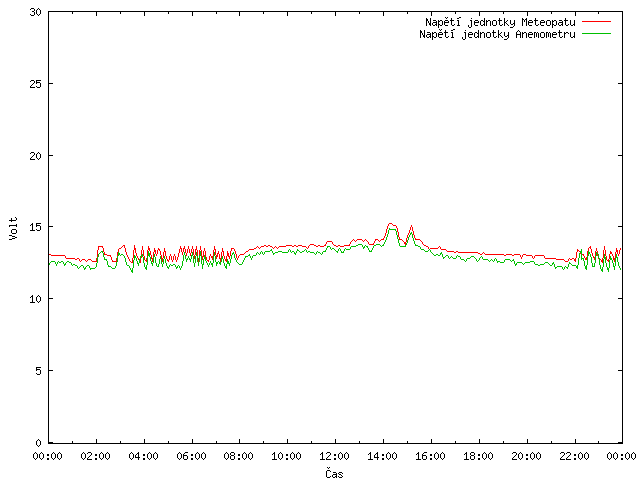
Task: Click the 14:00 time label
Action: [382, 456]
